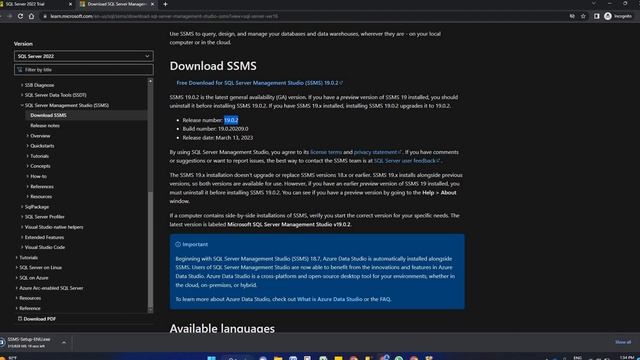Image resolution: width=640 pixels, height=360 pixels.
Task: Click the Download SSMS heading
Action: coord(213,66)
